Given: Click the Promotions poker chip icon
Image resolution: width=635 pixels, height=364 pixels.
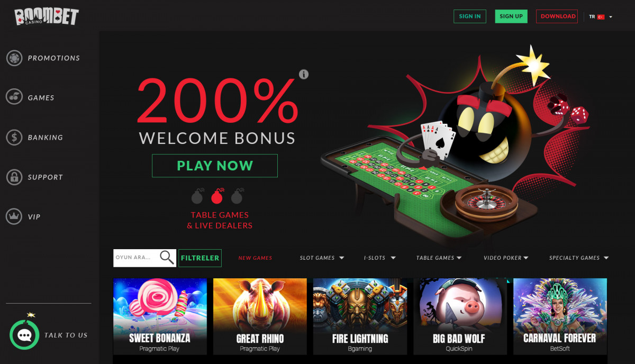Looking at the screenshot, I should point(14,58).
